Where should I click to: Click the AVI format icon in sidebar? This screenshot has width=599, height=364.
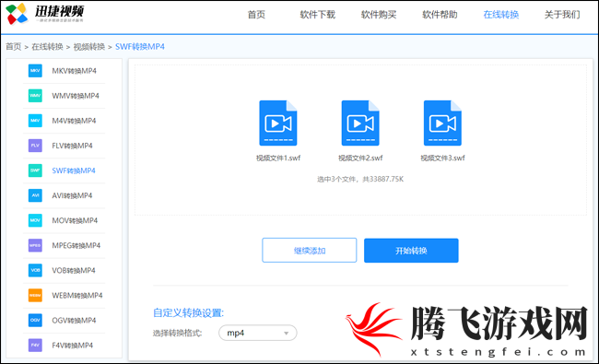pos(35,195)
